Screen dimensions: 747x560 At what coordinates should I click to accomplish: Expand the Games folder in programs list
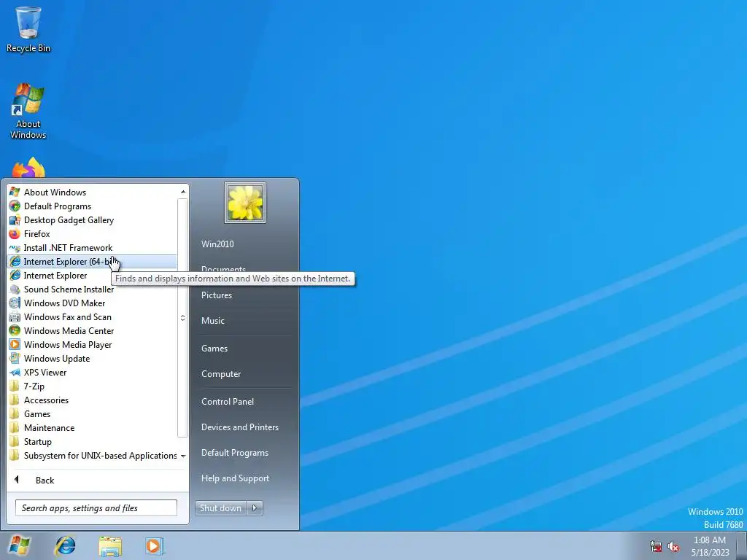coord(92,414)
